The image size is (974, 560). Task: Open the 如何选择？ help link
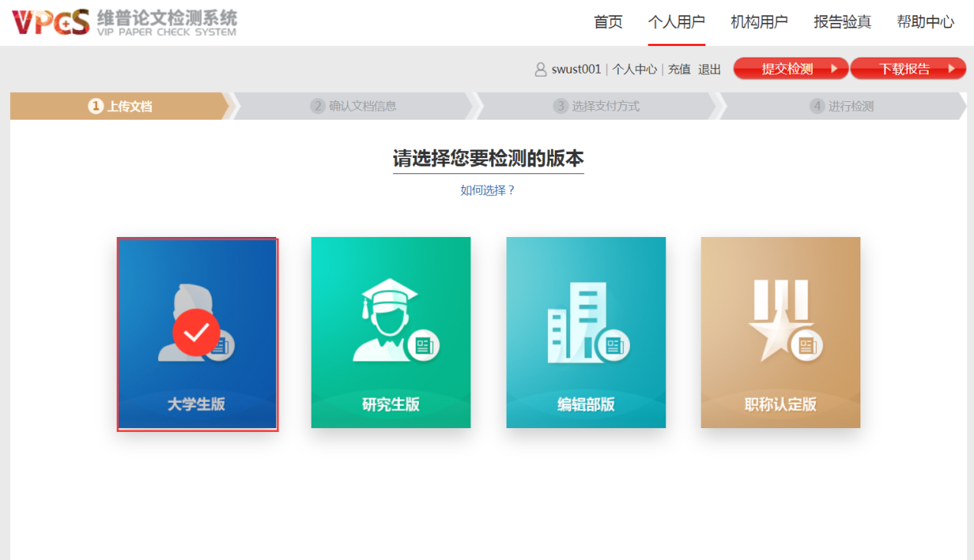[x=488, y=190]
